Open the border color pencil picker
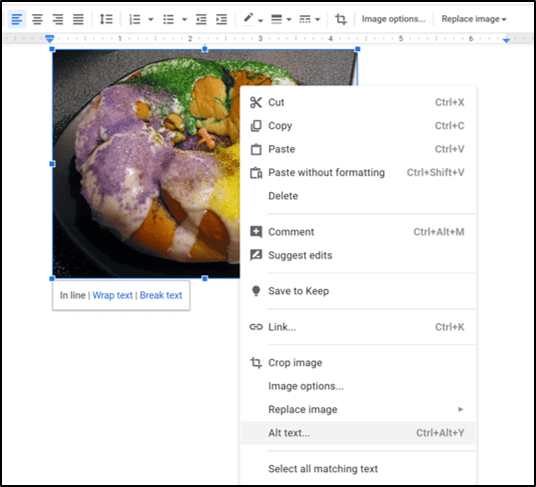Image resolution: width=536 pixels, height=487 pixels. pyautogui.click(x=252, y=19)
